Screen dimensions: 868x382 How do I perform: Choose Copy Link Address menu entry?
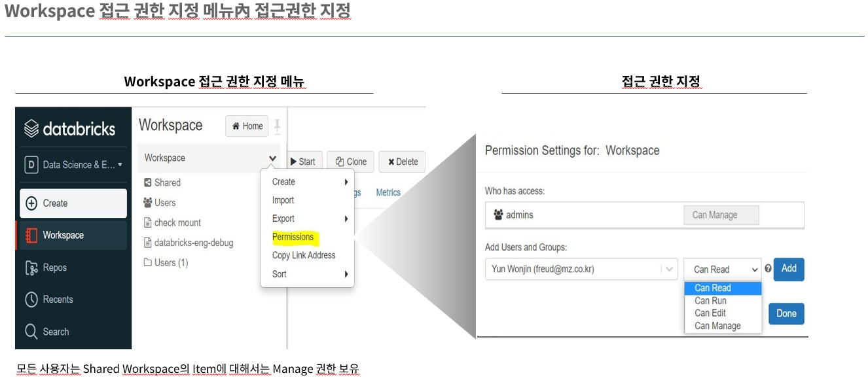tap(304, 255)
